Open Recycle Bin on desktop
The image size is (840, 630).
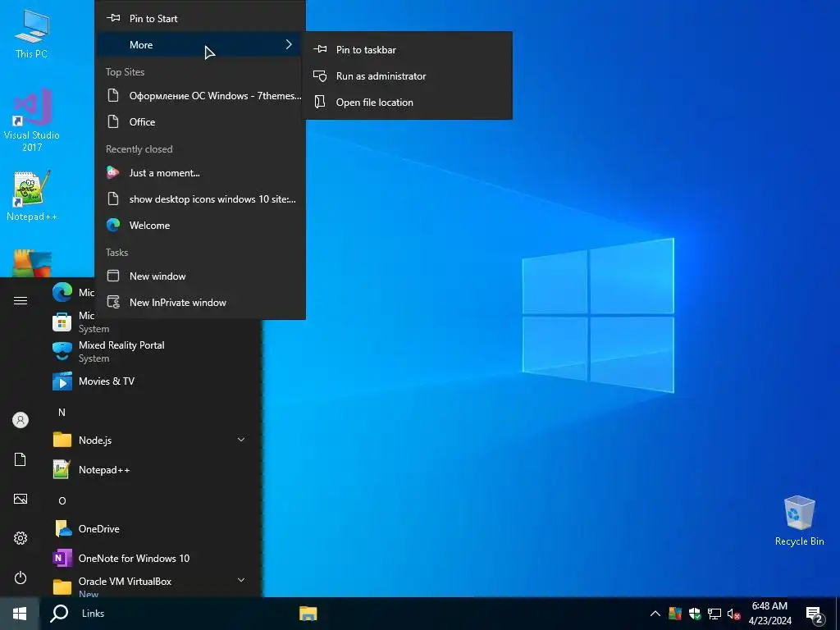click(x=799, y=520)
